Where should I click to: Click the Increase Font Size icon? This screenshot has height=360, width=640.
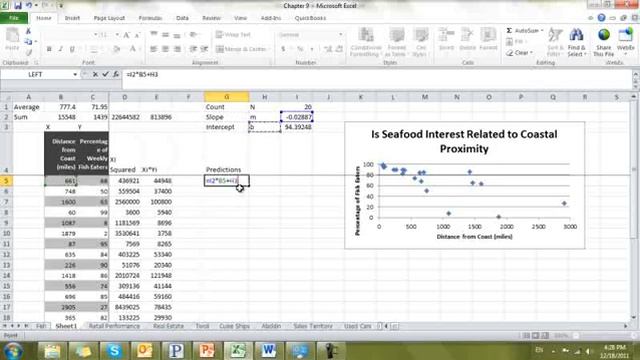[127, 35]
